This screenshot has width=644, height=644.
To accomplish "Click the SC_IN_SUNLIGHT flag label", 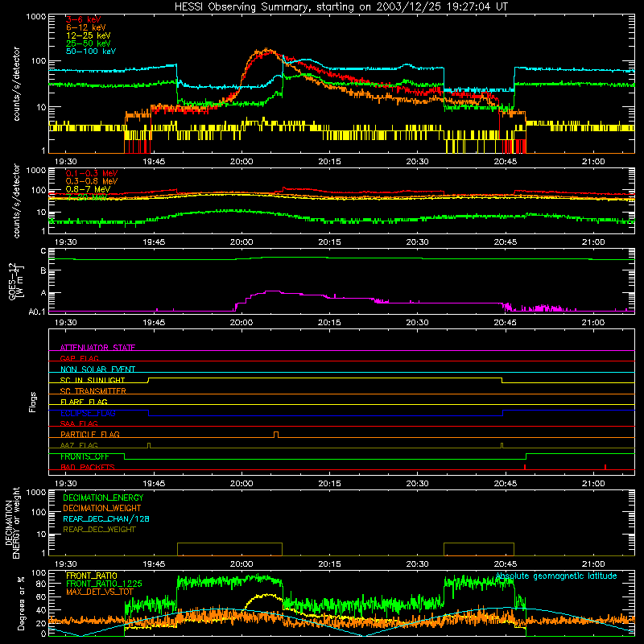I will (93, 380).
